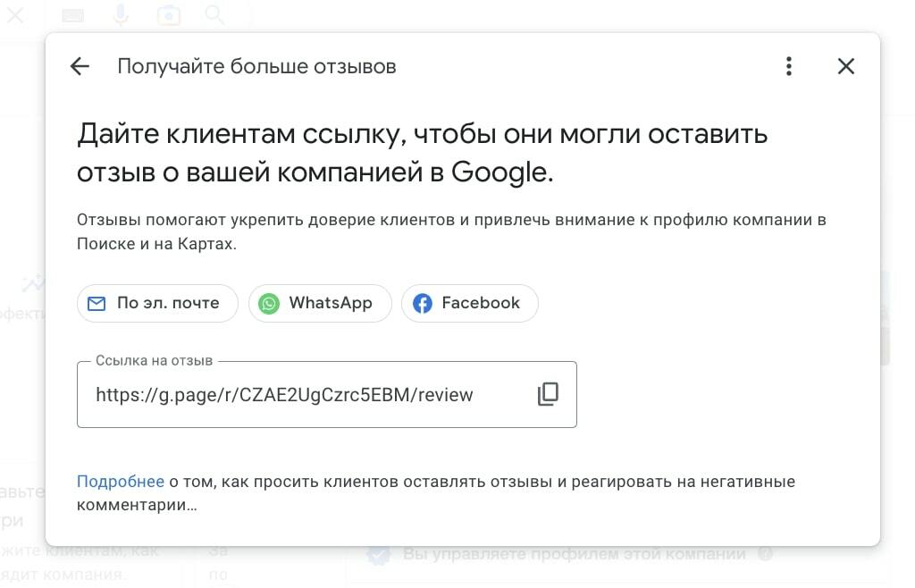The height and width of the screenshot is (588, 915).
Task: Open the three-dot more options menu
Action: pos(789,66)
